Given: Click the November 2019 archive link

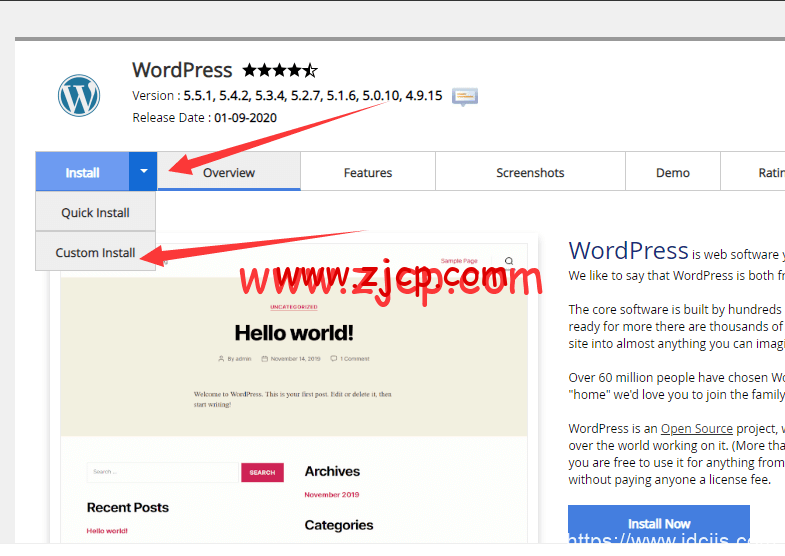Looking at the screenshot, I should (331, 494).
